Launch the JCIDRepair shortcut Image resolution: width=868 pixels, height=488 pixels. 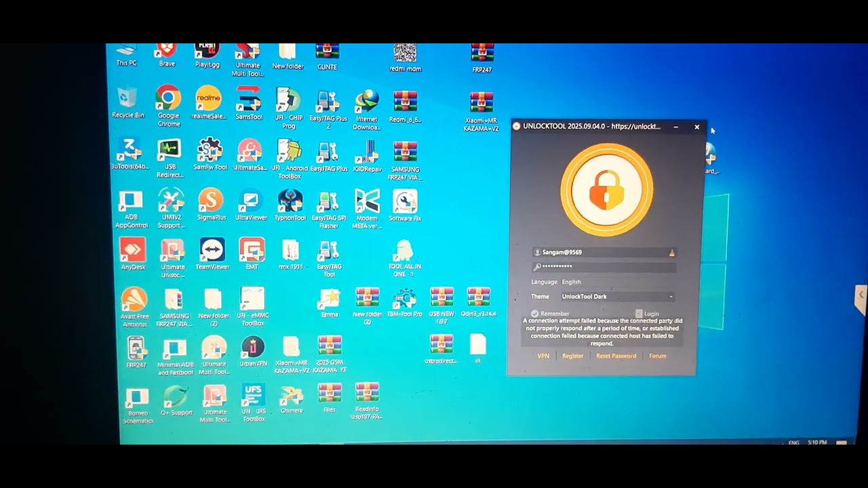[x=367, y=156]
